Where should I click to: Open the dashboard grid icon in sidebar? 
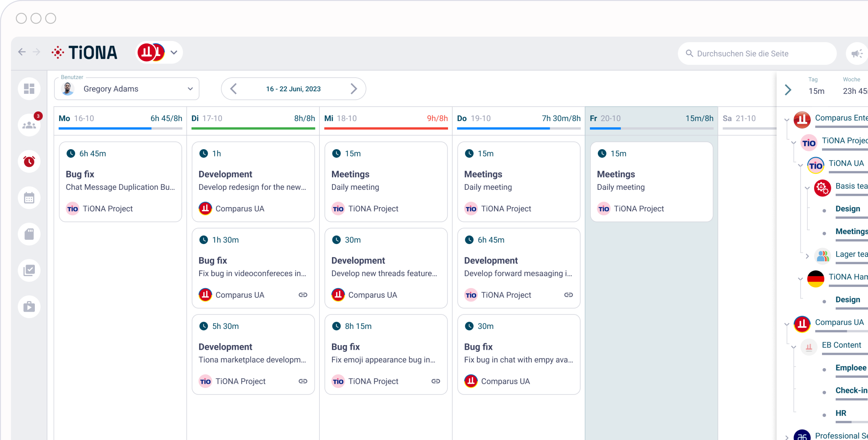(29, 88)
